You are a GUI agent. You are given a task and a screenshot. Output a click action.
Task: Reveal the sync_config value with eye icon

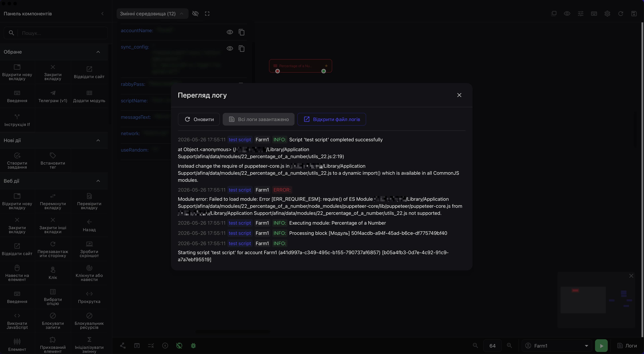click(230, 48)
